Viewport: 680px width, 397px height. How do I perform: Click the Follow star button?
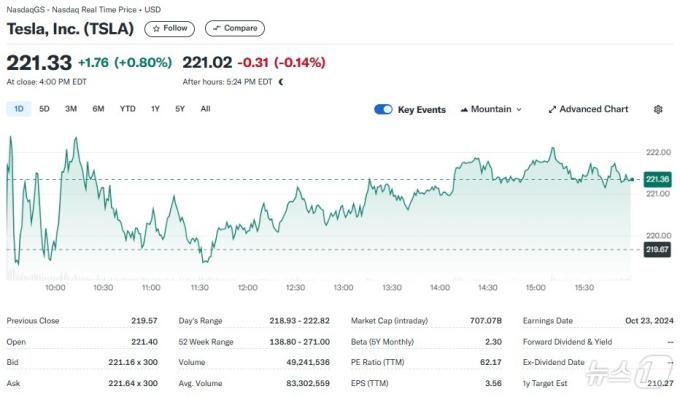tap(170, 28)
